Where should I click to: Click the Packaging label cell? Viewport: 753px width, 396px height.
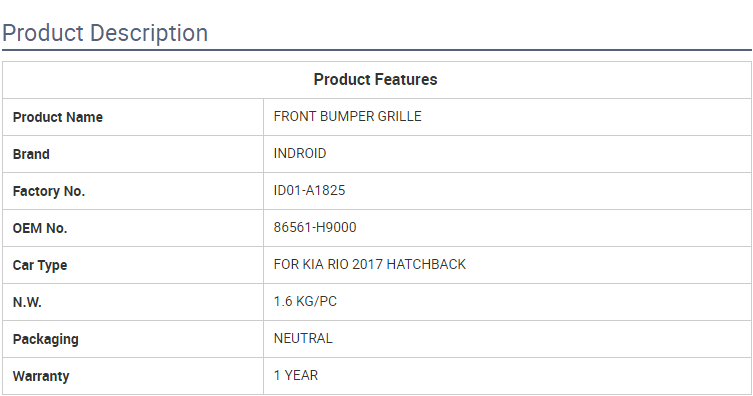tap(133, 339)
